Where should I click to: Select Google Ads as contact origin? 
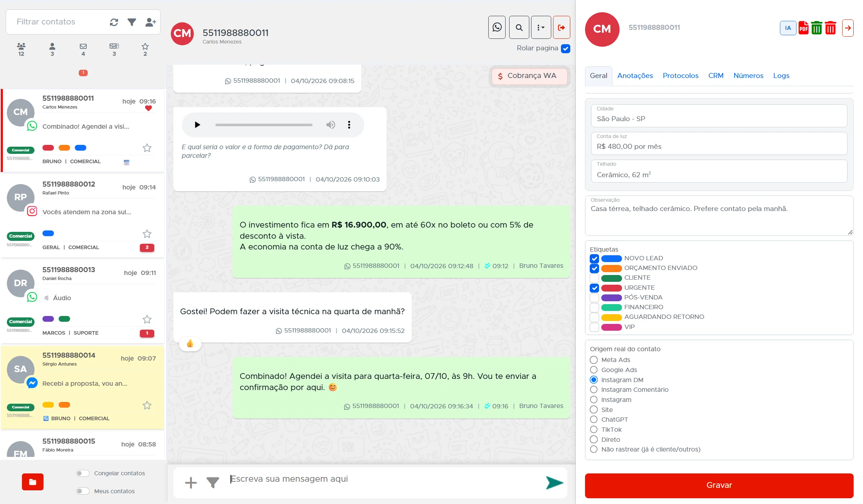594,370
